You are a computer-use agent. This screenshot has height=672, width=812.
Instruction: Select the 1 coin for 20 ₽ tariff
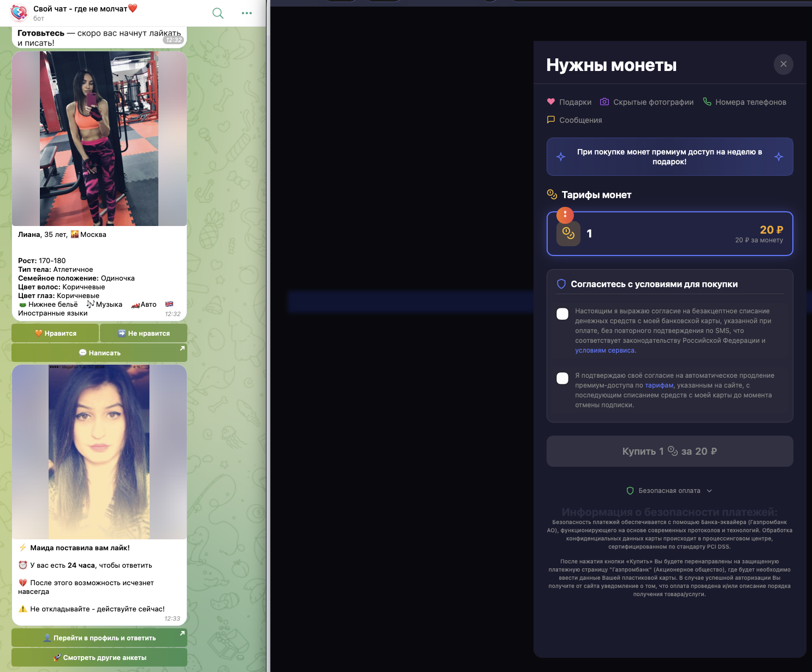point(669,234)
